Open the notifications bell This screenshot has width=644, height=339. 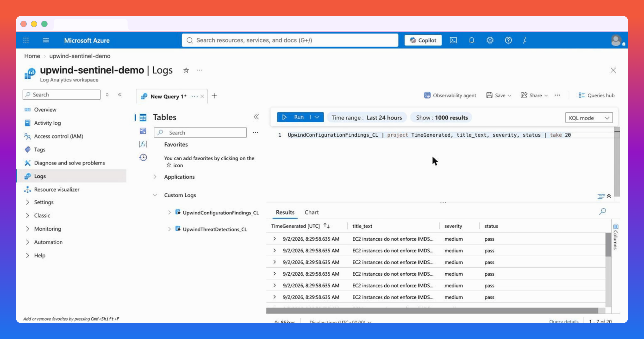click(472, 40)
